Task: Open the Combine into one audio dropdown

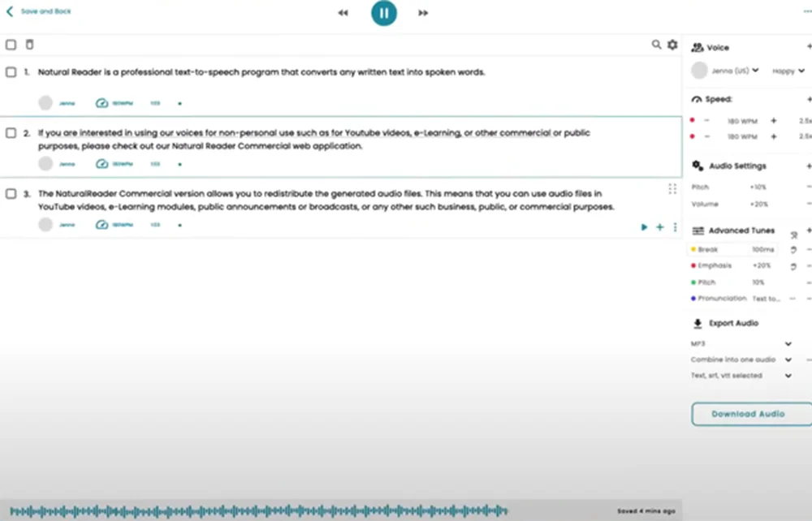Action: tap(741, 360)
